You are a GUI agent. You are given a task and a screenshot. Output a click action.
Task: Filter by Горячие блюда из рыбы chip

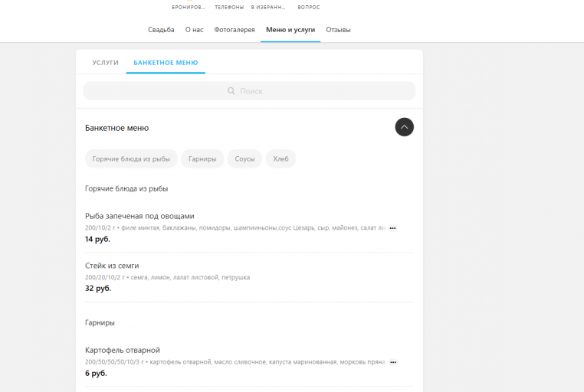tap(131, 158)
